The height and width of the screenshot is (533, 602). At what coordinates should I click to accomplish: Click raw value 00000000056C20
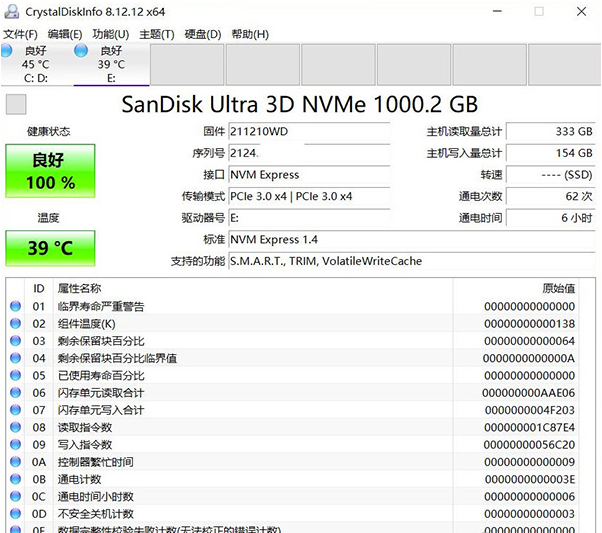point(529,445)
